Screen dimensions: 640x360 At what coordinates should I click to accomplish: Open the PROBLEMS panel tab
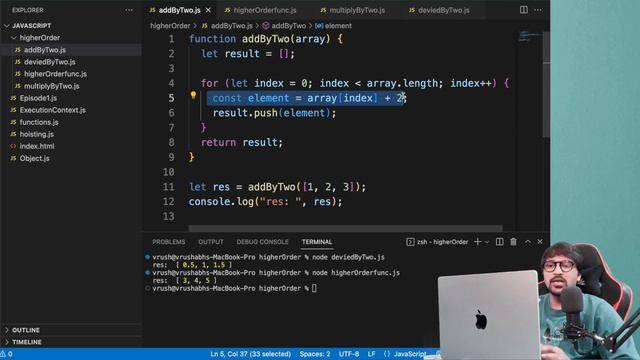(x=169, y=242)
